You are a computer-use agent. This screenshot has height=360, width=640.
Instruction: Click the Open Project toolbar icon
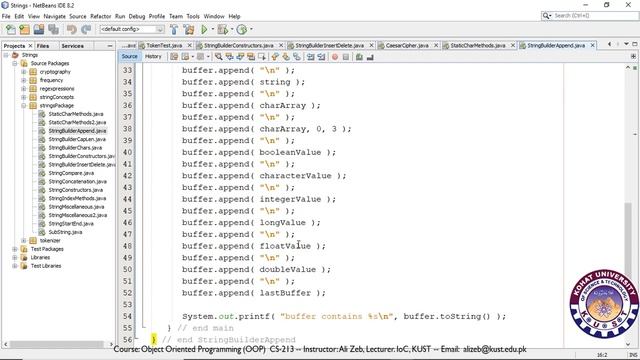click(39, 29)
